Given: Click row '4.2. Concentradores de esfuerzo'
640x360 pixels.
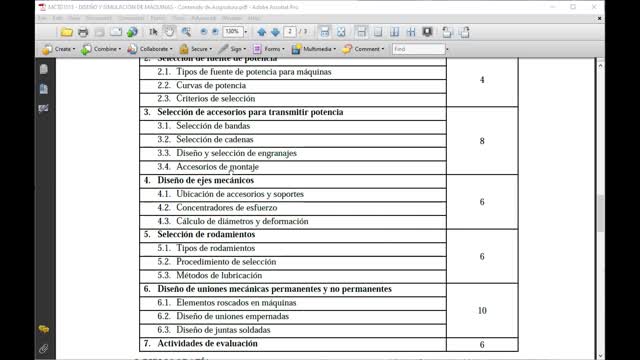Looking at the screenshot, I should point(293,208).
